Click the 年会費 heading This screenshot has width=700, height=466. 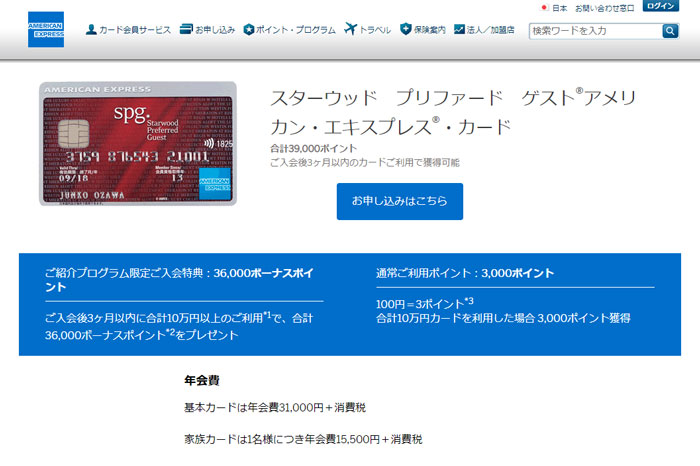[x=202, y=380]
